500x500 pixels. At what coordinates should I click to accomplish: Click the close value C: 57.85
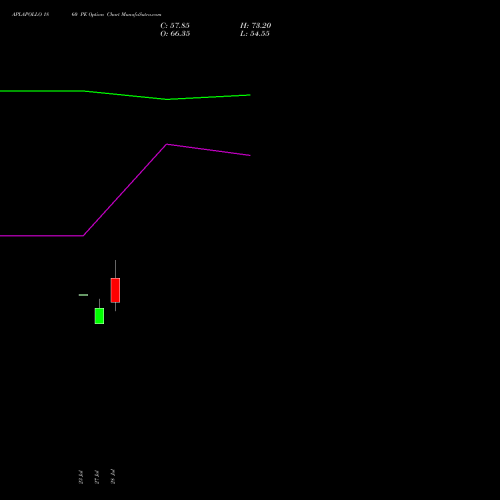coord(175,26)
